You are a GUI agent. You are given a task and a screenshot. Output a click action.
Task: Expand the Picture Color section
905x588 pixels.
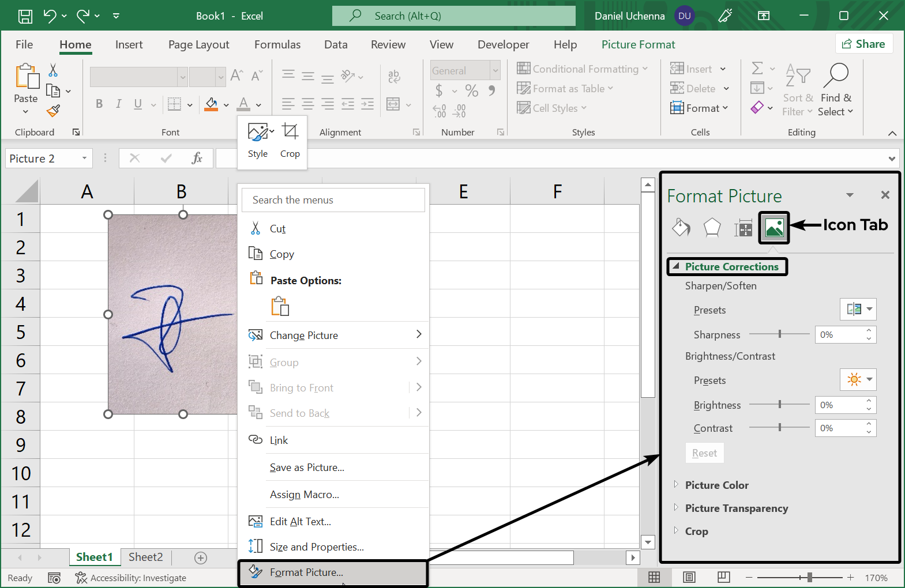(x=716, y=485)
